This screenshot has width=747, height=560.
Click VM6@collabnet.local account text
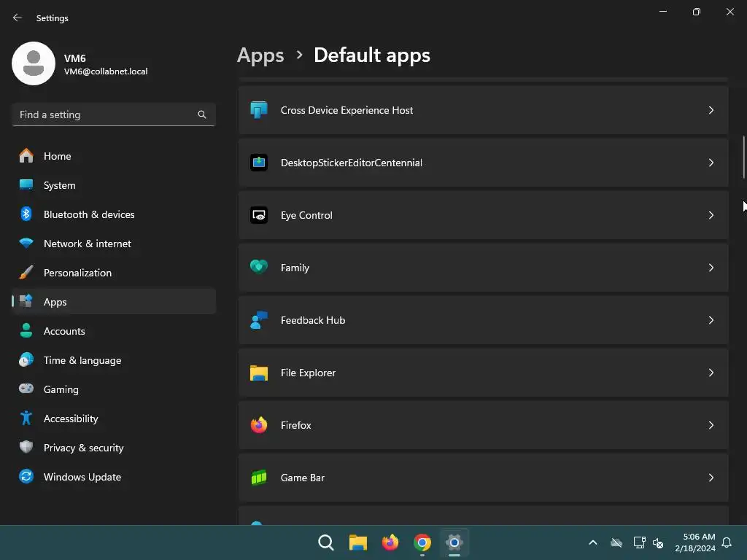click(x=106, y=71)
